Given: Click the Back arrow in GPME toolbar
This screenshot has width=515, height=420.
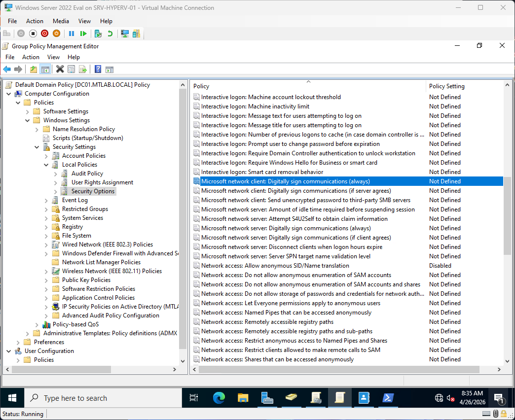Looking at the screenshot, I should click(7, 69).
